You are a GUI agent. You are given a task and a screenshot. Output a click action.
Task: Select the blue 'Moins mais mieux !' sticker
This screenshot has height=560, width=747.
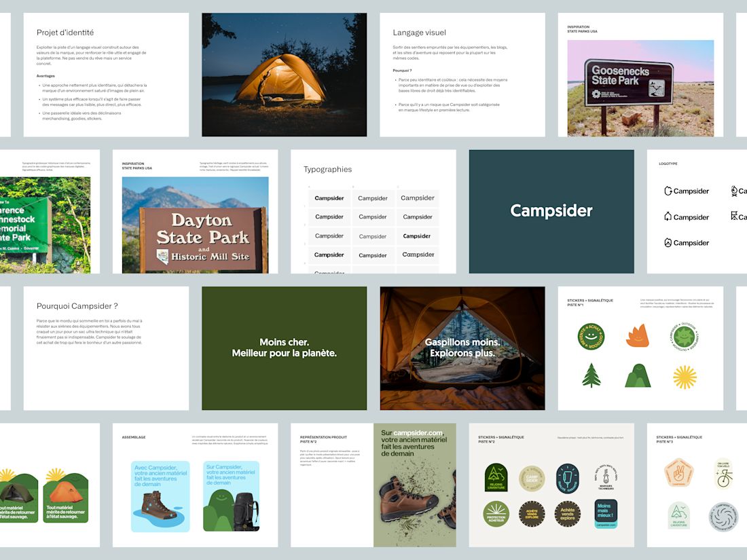pyautogui.click(x=606, y=513)
